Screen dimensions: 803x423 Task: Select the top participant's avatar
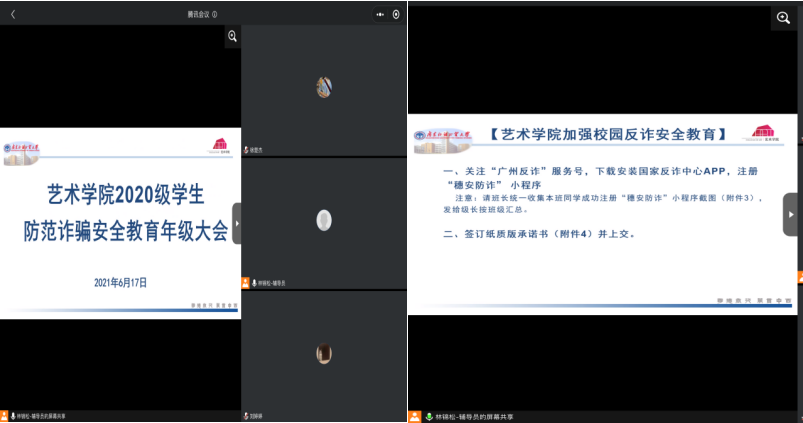pyautogui.click(x=323, y=87)
